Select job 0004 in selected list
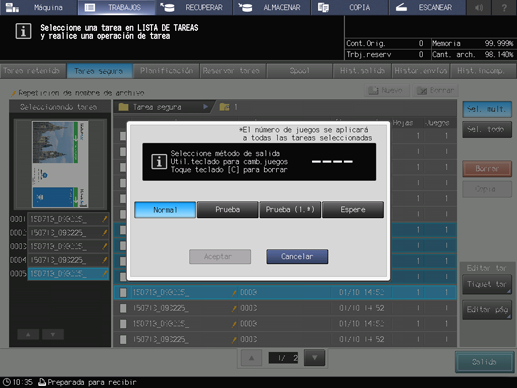This screenshot has width=517, height=388. [x=68, y=260]
